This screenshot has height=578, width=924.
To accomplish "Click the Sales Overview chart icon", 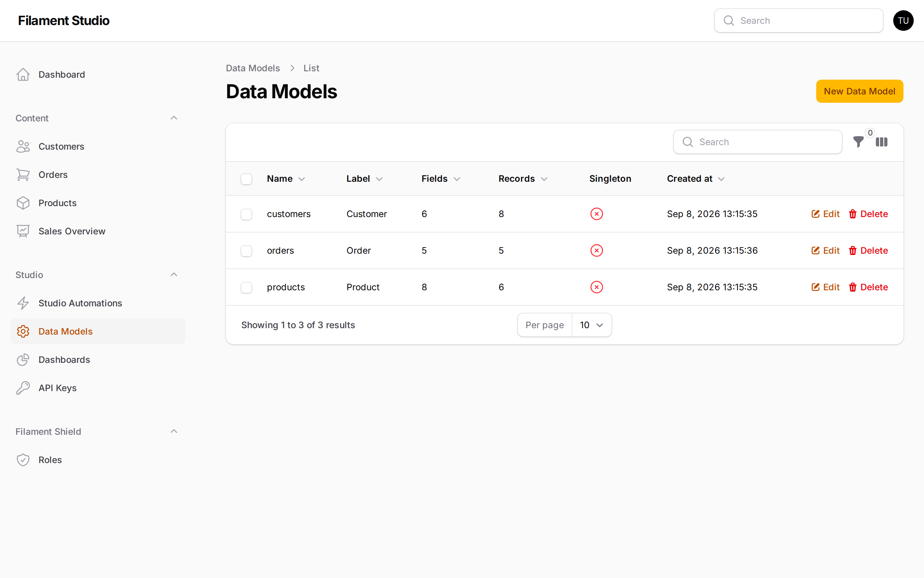I will [x=23, y=231].
